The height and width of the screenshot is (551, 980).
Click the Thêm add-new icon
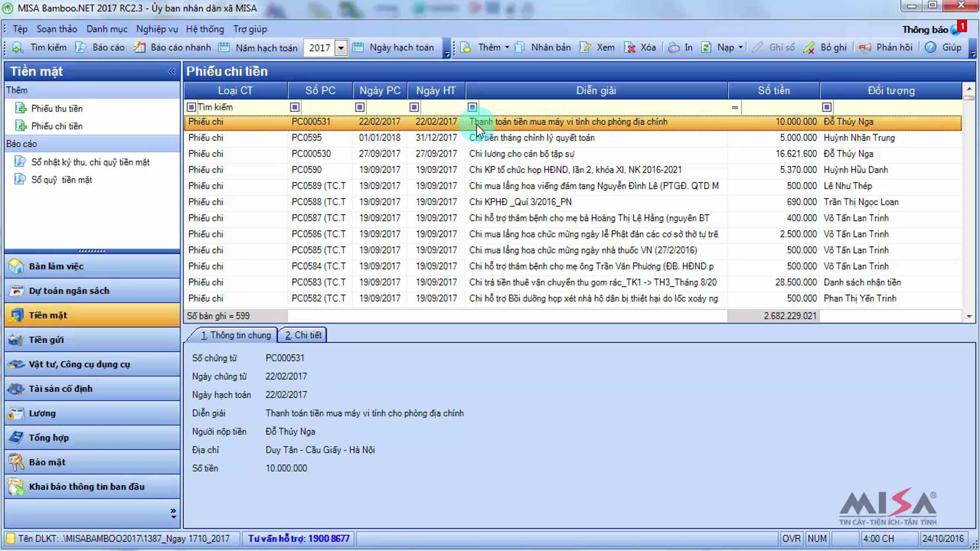pos(466,48)
